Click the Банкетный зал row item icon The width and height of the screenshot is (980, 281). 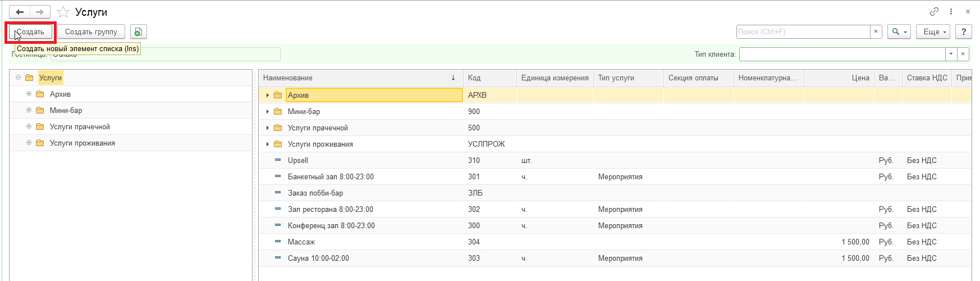(278, 176)
